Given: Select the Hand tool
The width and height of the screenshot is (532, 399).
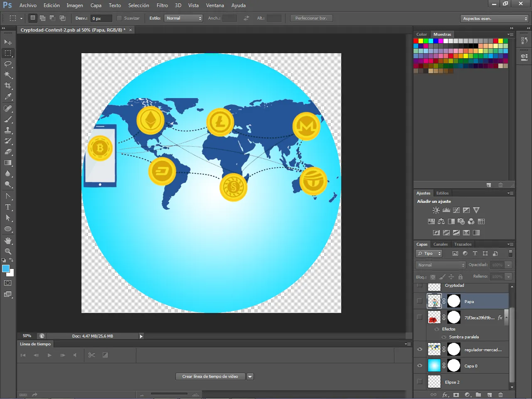Looking at the screenshot, I should [x=8, y=241].
